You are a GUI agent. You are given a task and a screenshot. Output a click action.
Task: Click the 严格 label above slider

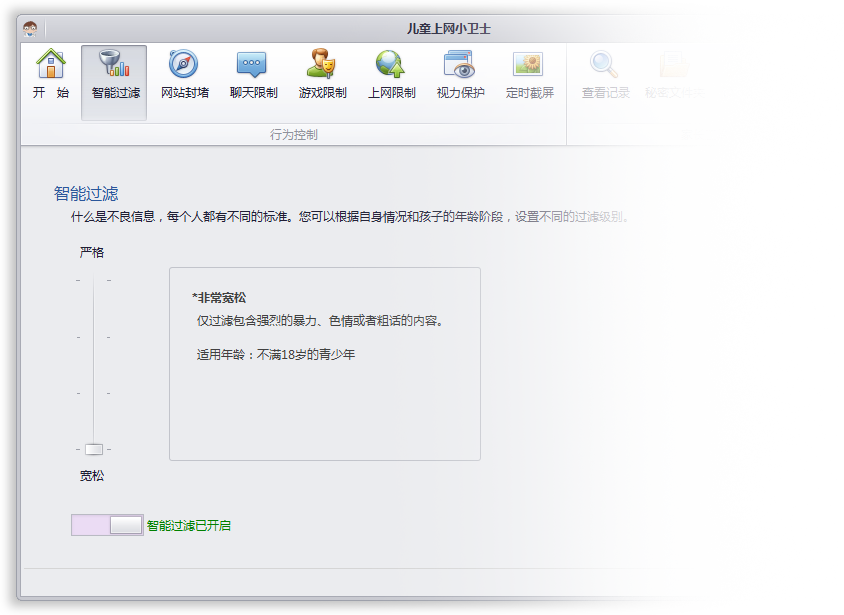pyautogui.click(x=92, y=252)
